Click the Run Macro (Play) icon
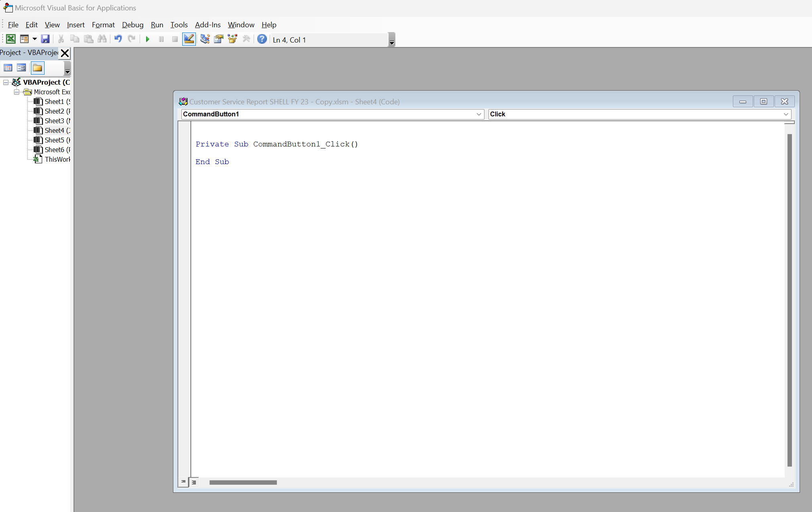Screen dimensions: 812x512 tap(147, 39)
